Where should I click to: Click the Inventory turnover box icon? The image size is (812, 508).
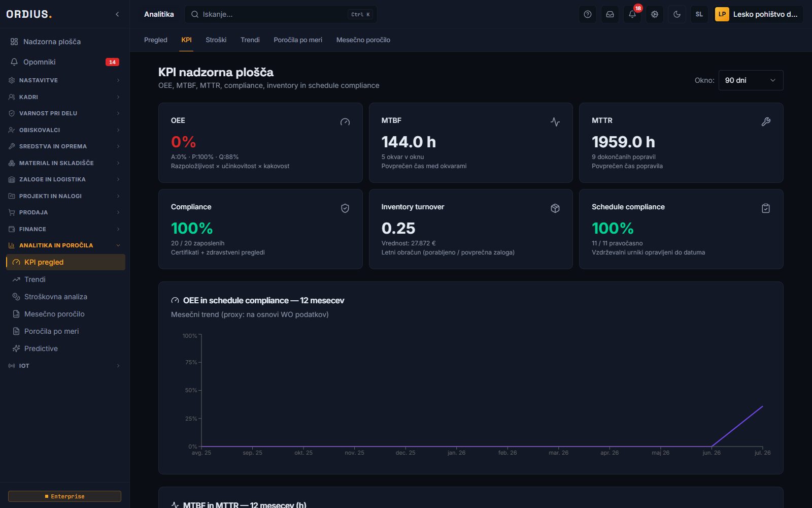555,208
